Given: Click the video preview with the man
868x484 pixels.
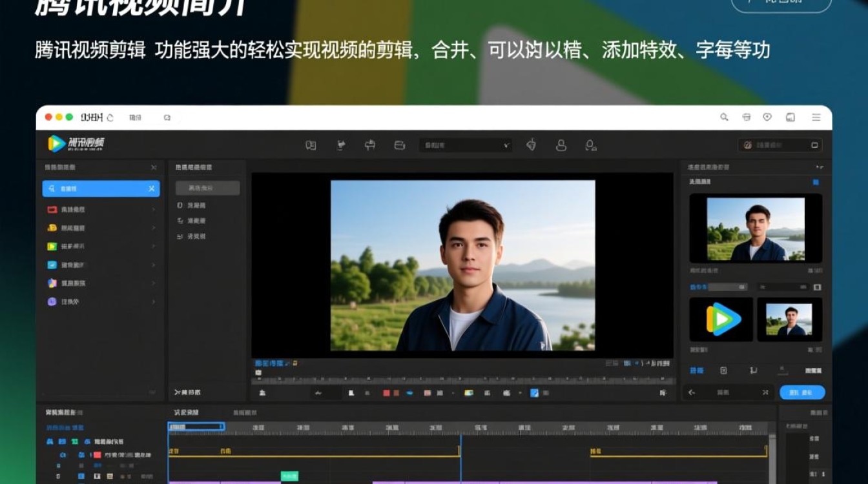Looking at the screenshot, I should (462, 265).
